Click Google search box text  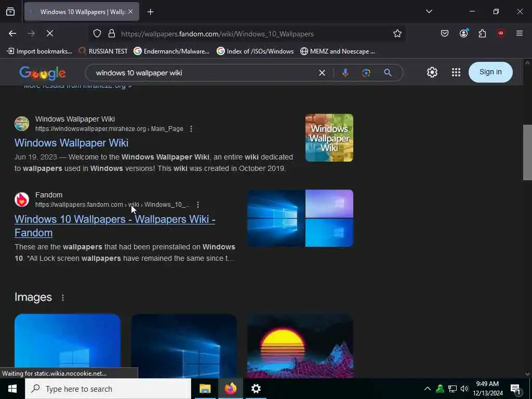tap(139, 73)
